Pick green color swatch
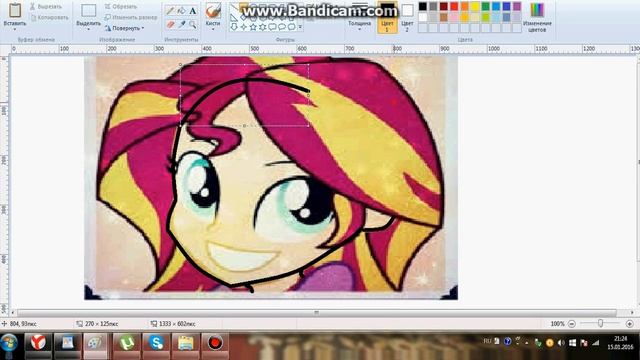640x360 pixels. 485,6
